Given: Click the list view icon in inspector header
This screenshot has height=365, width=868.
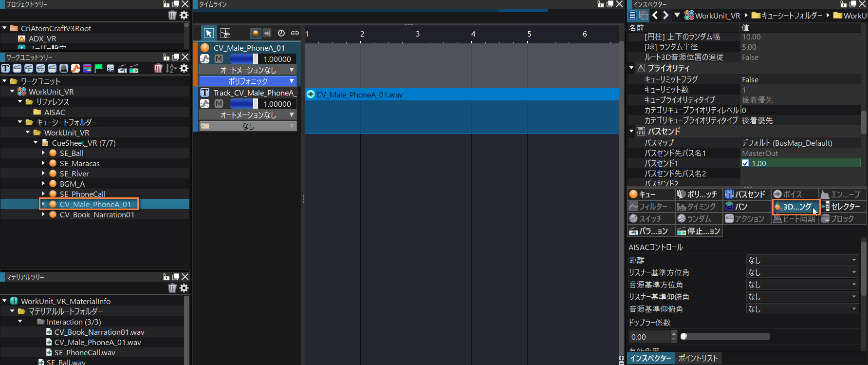Looking at the screenshot, I should 632,15.
